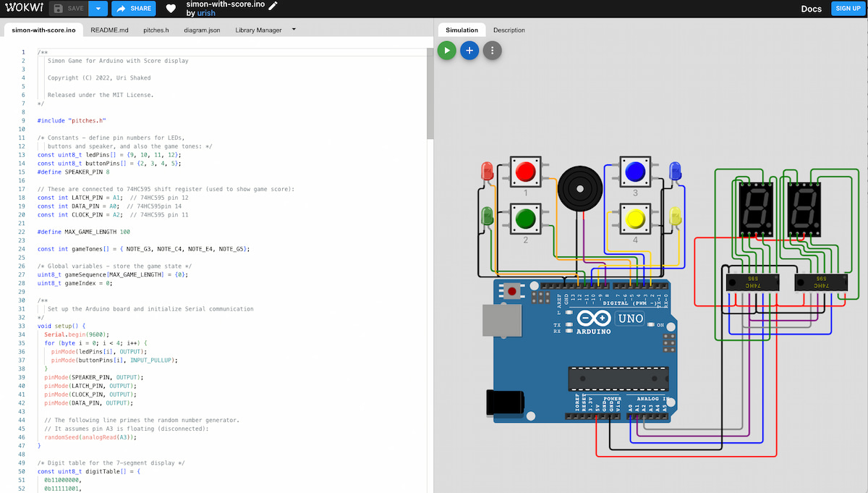The width and height of the screenshot is (868, 493).
Task: Click the Share button
Action: [x=134, y=9]
